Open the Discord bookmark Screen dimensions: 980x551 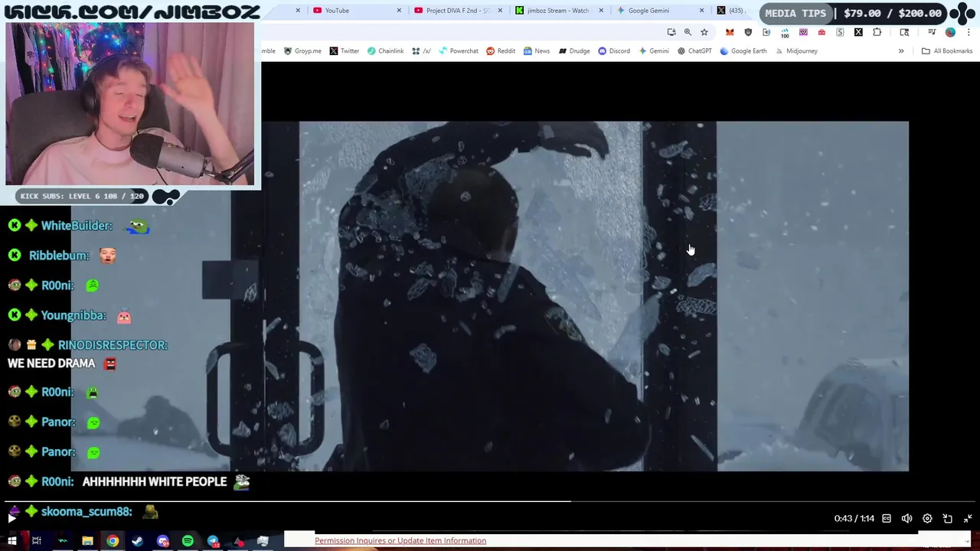coord(614,51)
